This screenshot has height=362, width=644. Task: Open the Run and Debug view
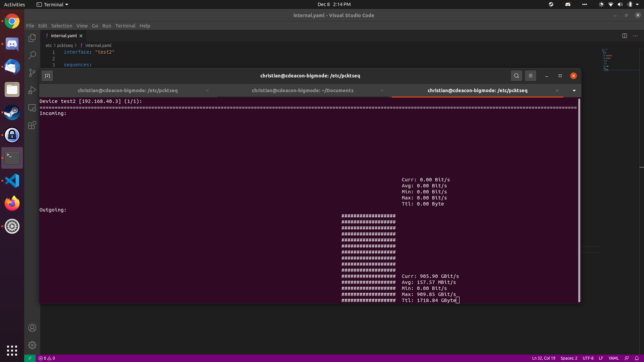click(x=32, y=90)
